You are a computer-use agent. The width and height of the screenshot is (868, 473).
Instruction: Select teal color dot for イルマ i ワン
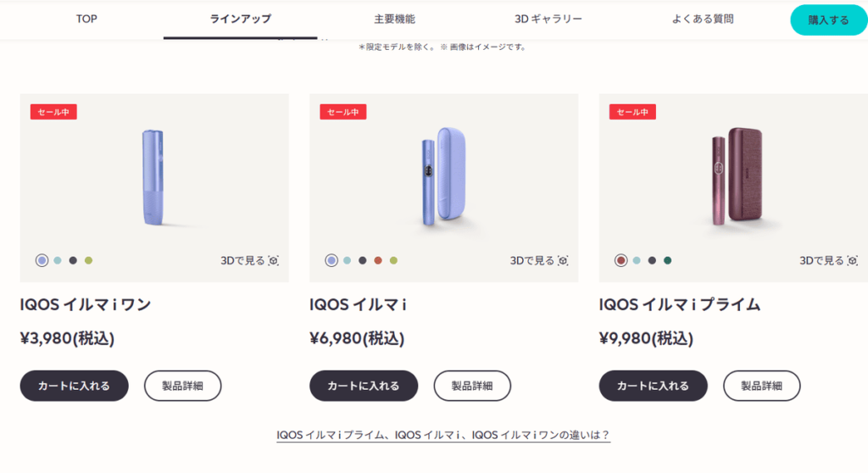click(x=58, y=260)
